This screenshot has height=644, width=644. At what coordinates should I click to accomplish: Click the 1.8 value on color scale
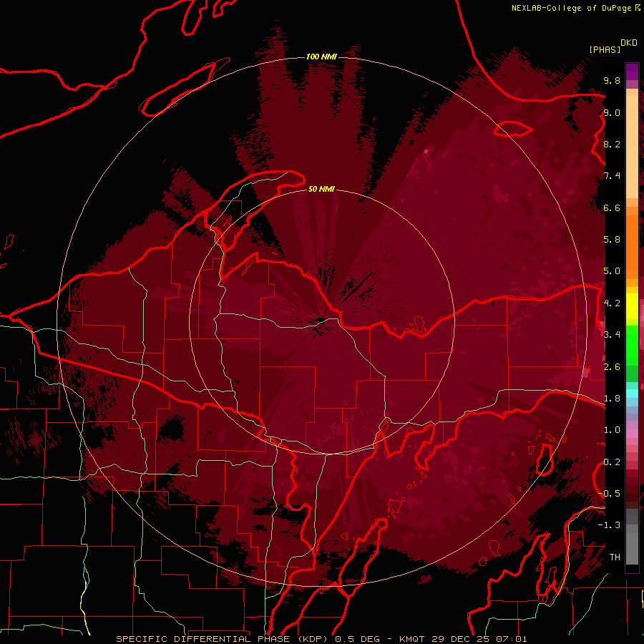pyautogui.click(x=612, y=399)
